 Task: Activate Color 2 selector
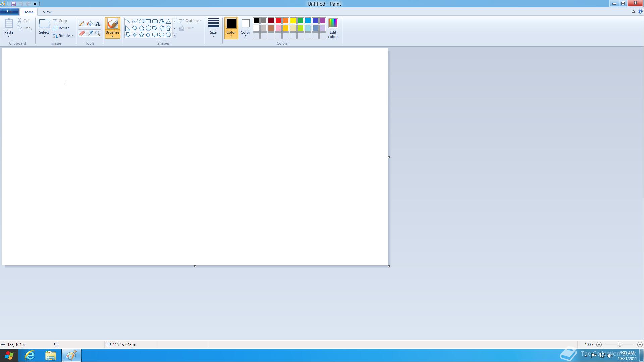[x=245, y=28]
